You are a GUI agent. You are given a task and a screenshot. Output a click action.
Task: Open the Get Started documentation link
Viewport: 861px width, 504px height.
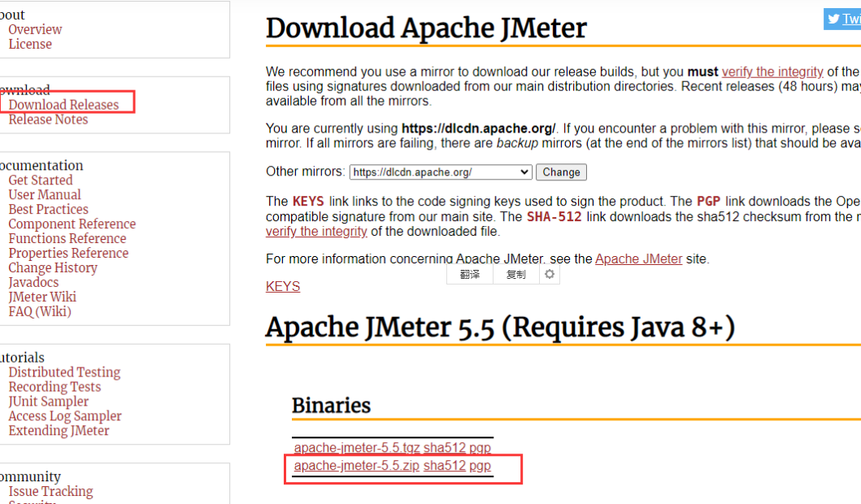pyautogui.click(x=41, y=180)
